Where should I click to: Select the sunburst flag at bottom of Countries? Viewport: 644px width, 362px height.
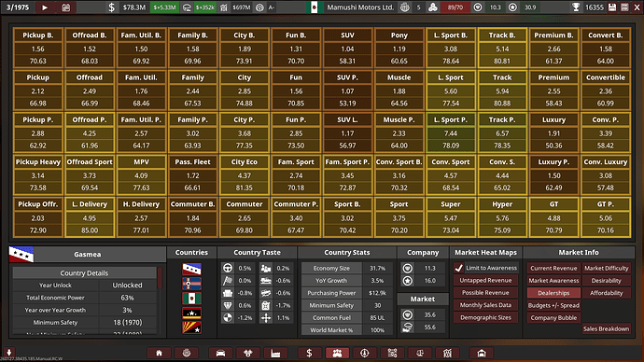192,327
